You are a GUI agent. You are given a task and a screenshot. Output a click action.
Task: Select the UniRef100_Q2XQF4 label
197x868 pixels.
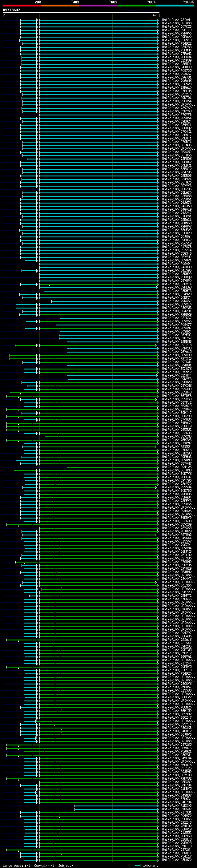177,376
